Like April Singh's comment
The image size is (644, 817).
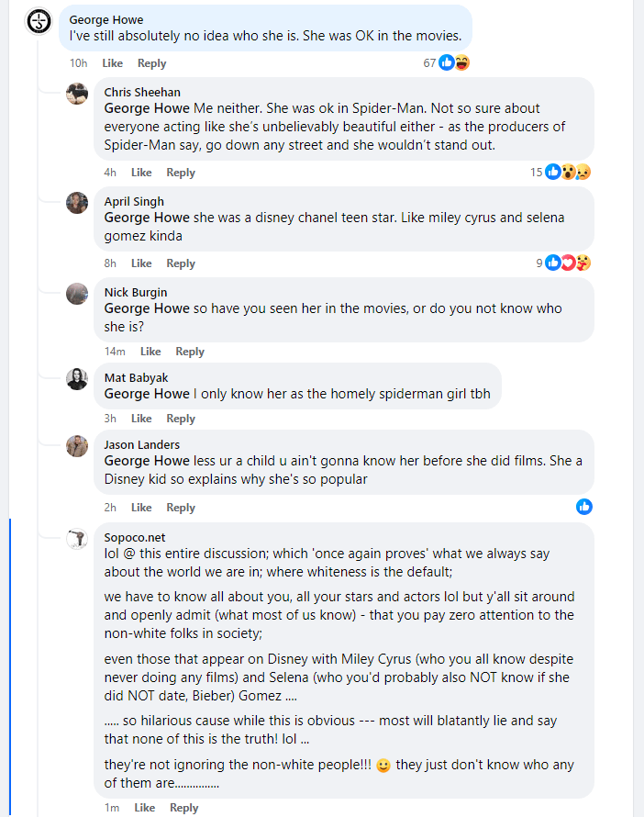pyautogui.click(x=141, y=263)
